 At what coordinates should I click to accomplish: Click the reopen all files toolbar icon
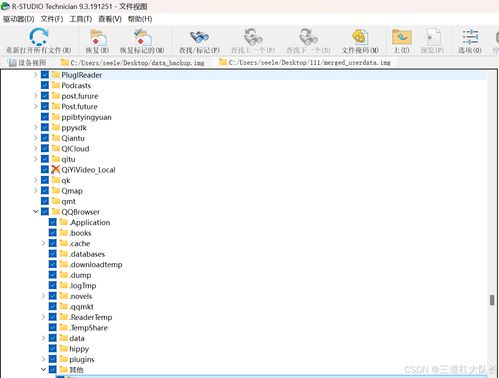[39, 36]
